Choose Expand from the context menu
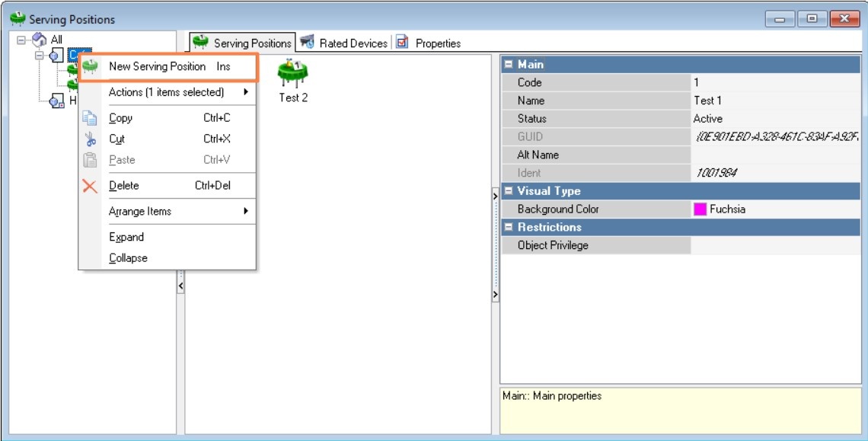868x441 pixels. click(126, 237)
